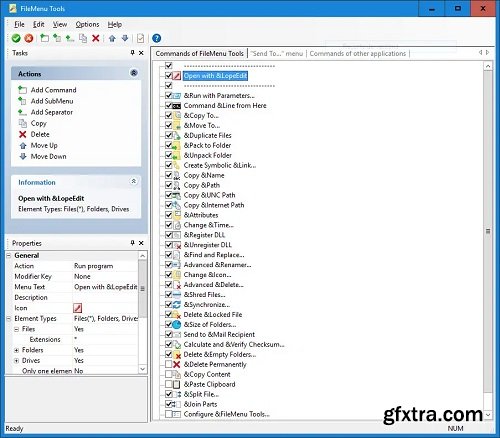
Task: Click the Move Up arrow toolbar icon
Action: click(x=112, y=38)
